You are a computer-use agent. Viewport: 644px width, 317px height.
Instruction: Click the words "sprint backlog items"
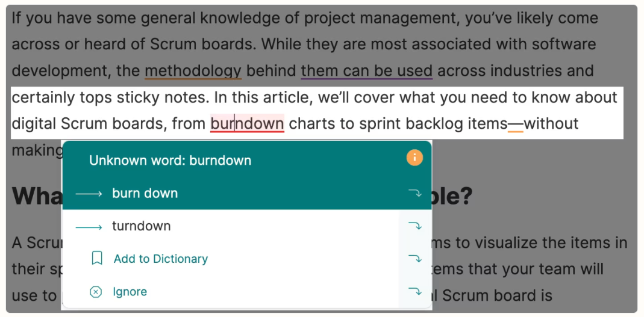pos(433,123)
